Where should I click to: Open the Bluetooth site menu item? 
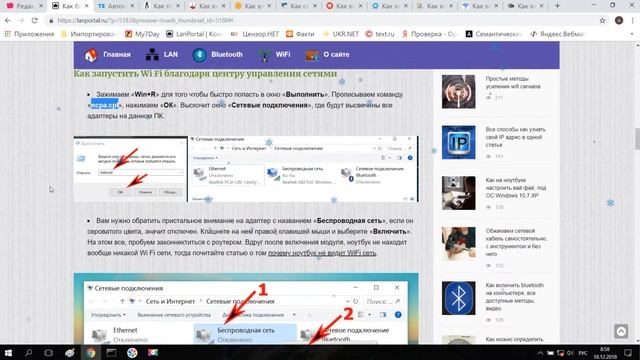(218, 55)
